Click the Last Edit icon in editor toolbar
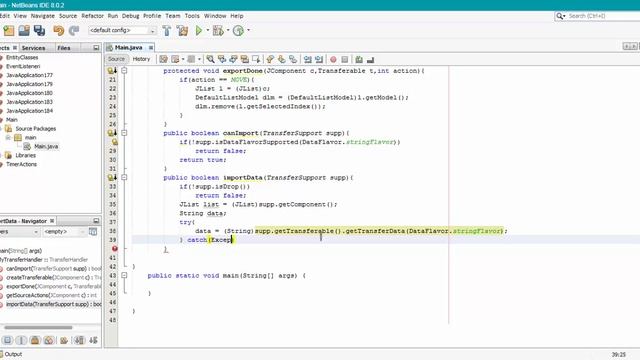The image size is (640, 360). (163, 59)
